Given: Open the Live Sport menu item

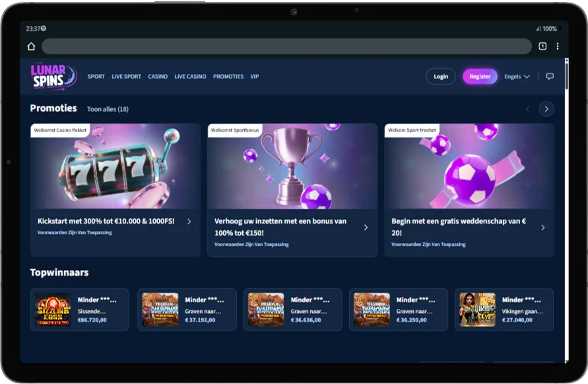Looking at the screenshot, I should tap(126, 77).
